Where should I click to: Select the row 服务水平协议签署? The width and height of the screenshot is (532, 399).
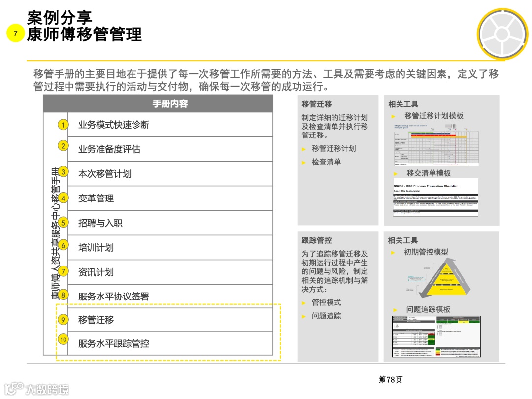(x=170, y=296)
